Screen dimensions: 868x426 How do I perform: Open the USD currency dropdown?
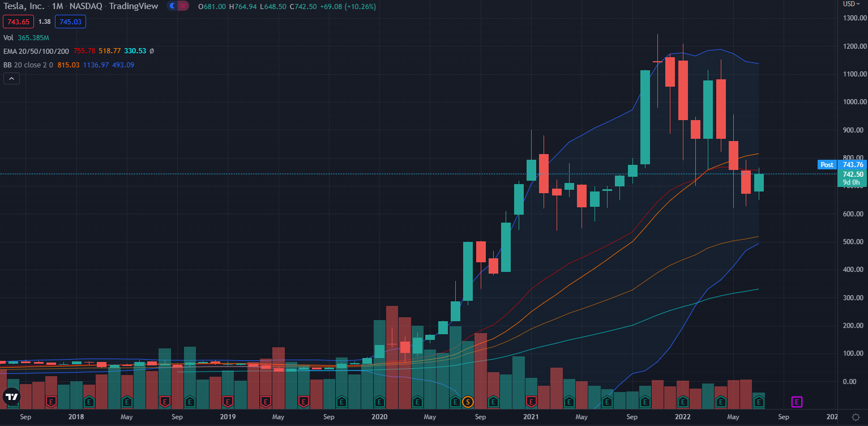[x=852, y=3]
